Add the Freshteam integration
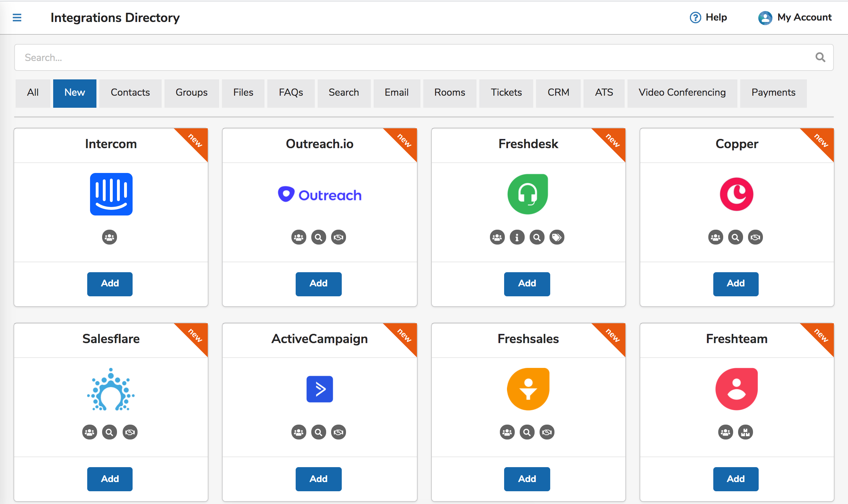The width and height of the screenshot is (848, 504). click(x=736, y=479)
